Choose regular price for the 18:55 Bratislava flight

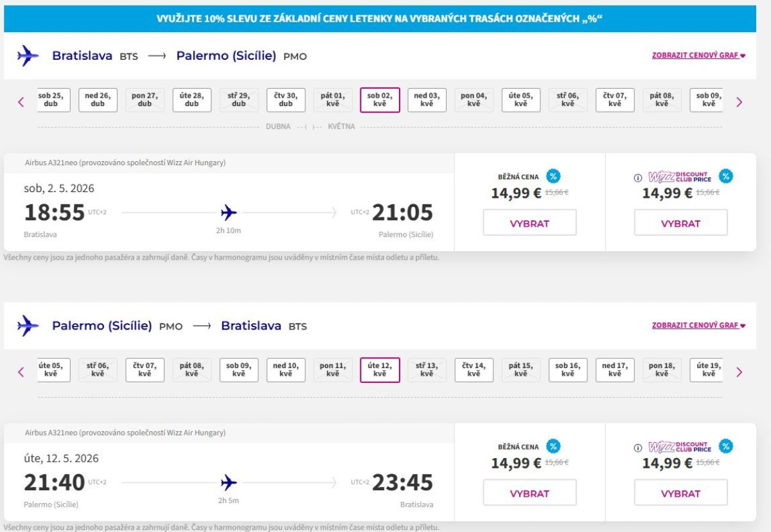529,223
